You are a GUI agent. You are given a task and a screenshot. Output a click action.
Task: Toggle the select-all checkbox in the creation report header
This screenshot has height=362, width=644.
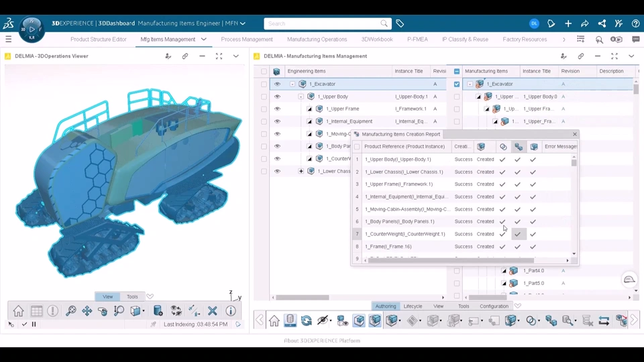tap(357, 147)
